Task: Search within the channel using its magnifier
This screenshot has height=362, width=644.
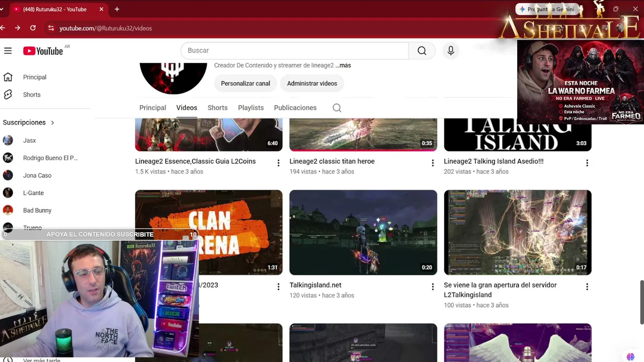Action: point(337,108)
